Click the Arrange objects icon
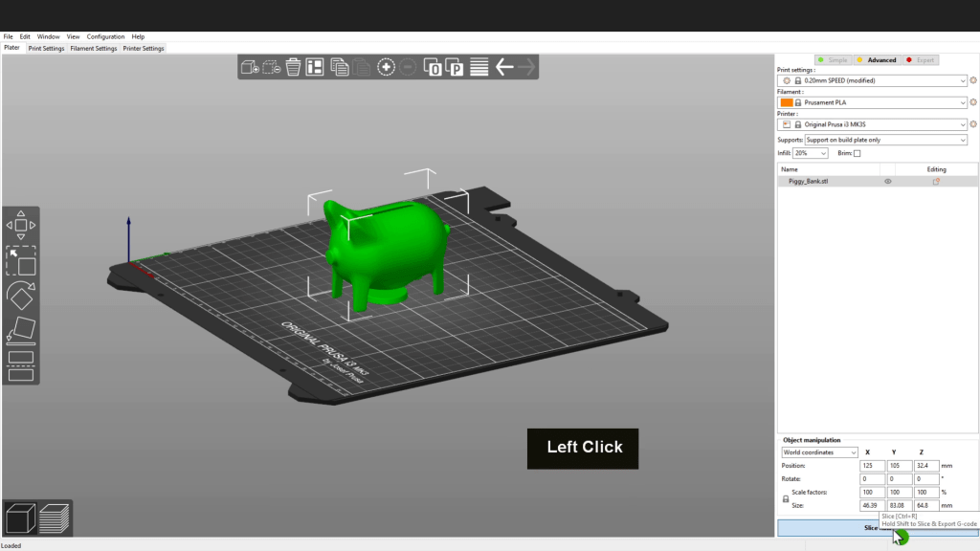 coord(315,67)
